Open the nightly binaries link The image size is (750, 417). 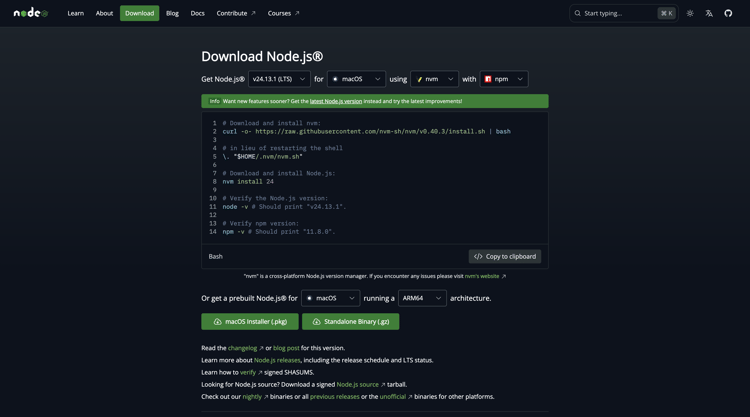tap(255, 396)
